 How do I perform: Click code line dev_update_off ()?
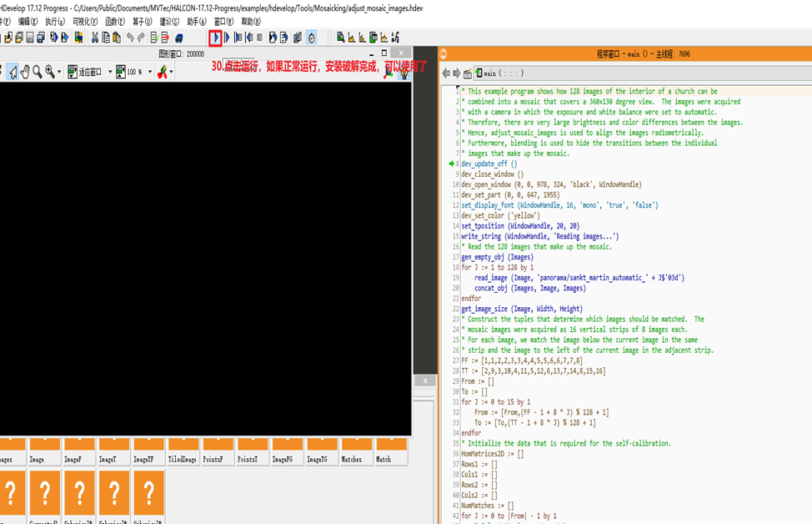489,164
